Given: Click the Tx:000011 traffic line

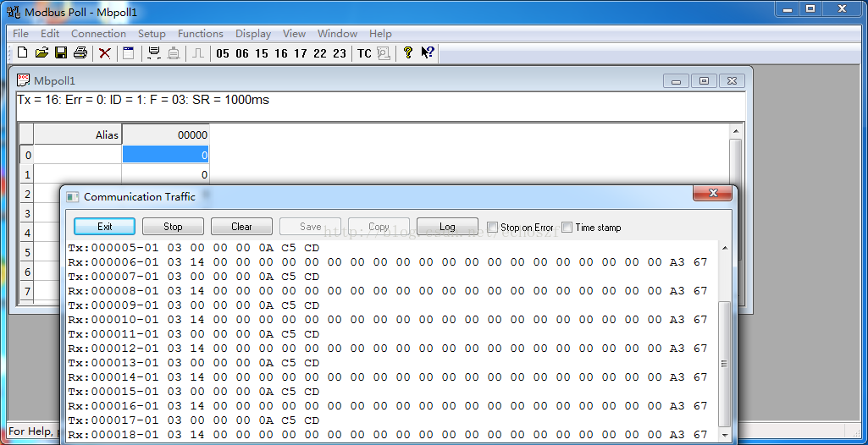Looking at the screenshot, I should click(194, 334).
